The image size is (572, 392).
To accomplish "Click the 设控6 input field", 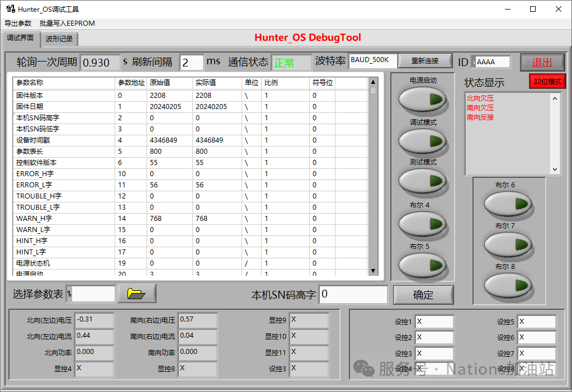I will (x=537, y=337).
